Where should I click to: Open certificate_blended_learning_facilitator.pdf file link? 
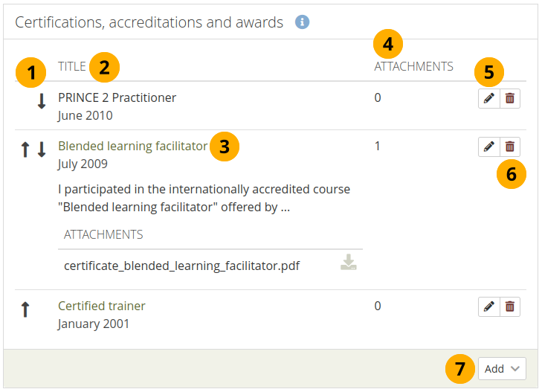coord(181,266)
